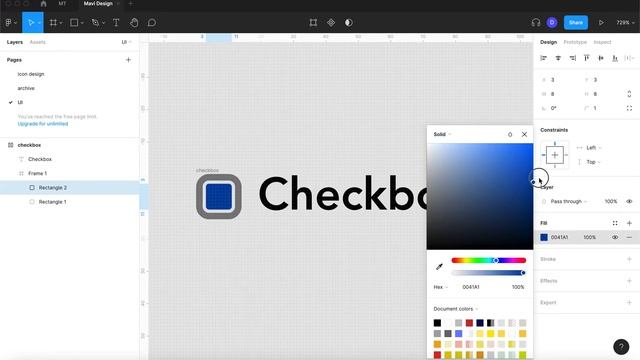
Task: Switch to the Design tab
Action: pyautogui.click(x=548, y=42)
